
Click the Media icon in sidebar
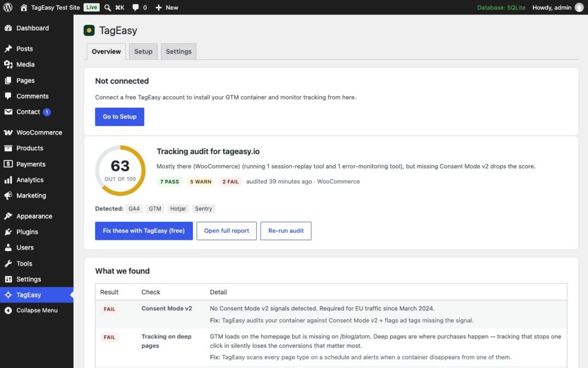pos(8,64)
